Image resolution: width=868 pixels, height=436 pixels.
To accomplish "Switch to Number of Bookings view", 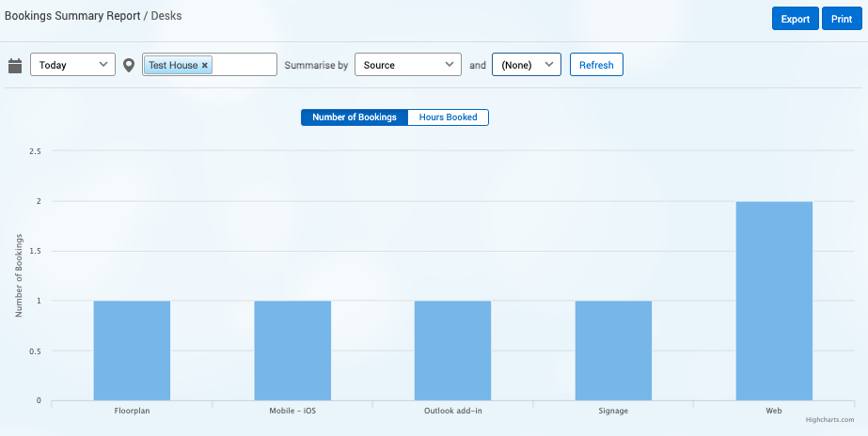I will point(355,117).
